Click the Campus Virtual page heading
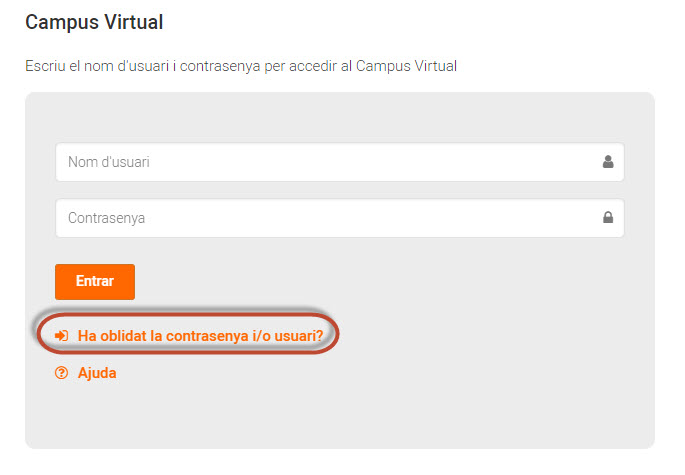The image size is (685, 475). 94,22
